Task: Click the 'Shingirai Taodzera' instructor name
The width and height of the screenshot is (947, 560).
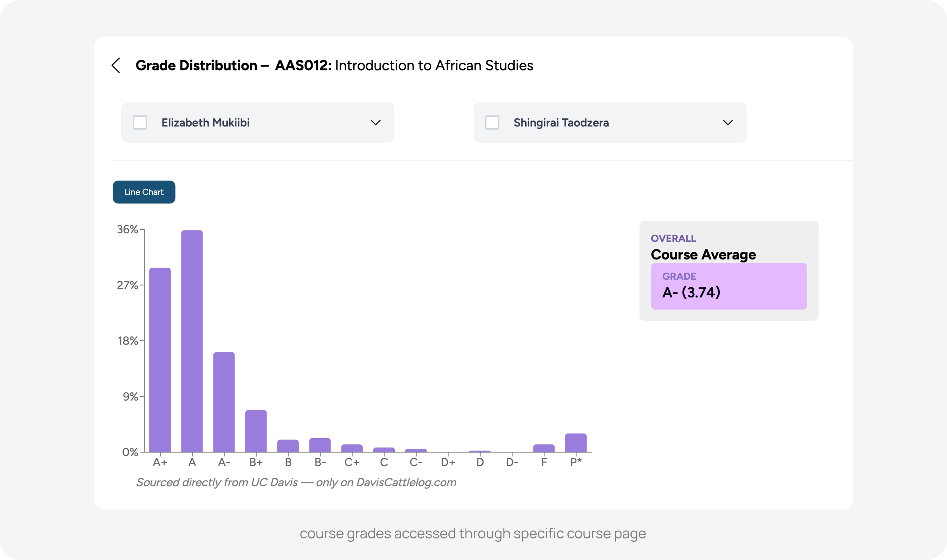Action: tap(561, 123)
